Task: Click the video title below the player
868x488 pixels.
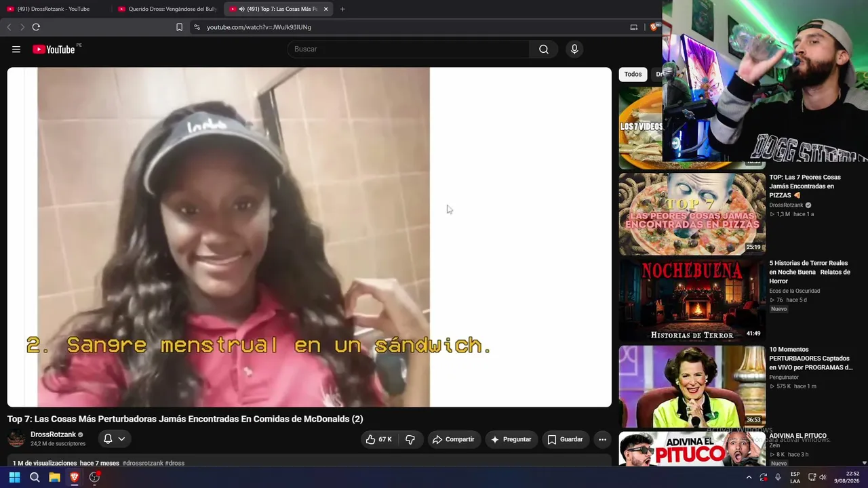Action: (185, 419)
